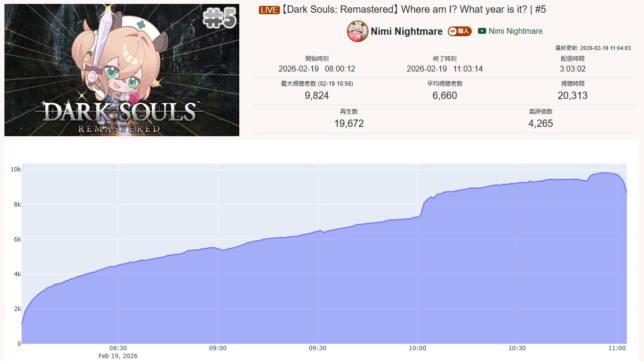Click the 2k y-axis label
This screenshot has width=644, height=361.
coord(17,309)
